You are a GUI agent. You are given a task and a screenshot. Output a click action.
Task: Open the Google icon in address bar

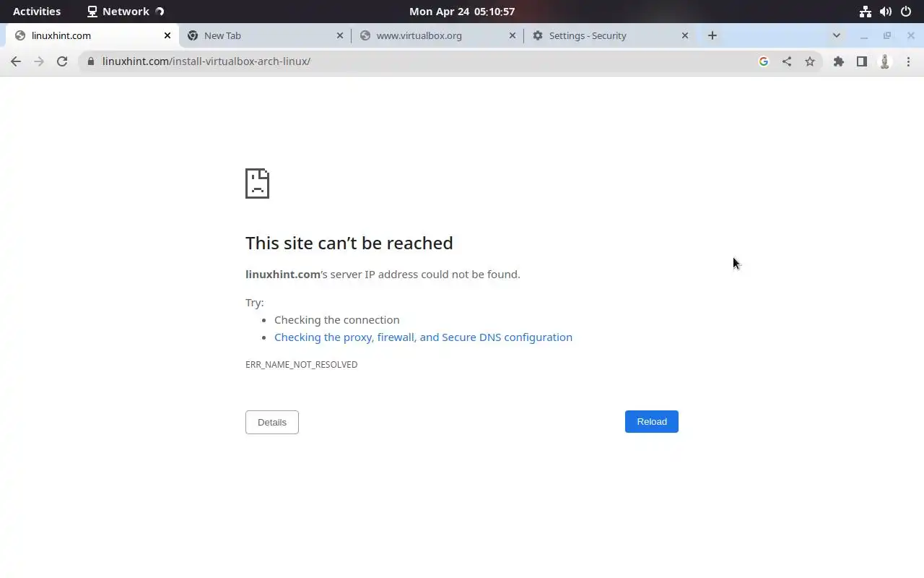tap(764, 61)
